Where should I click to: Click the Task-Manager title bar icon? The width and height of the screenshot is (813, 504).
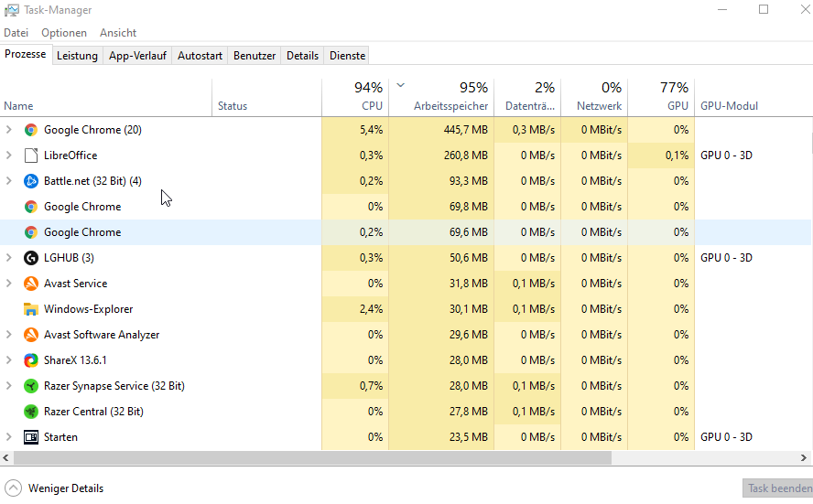point(11,10)
